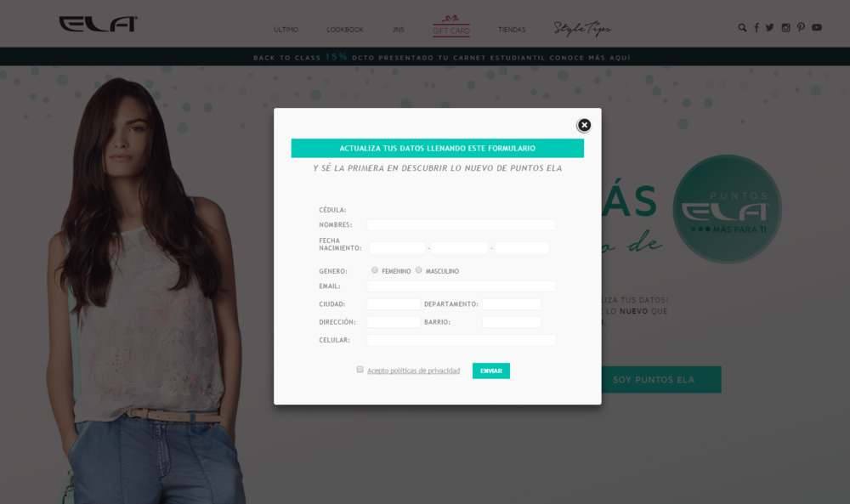This screenshot has height=504, width=850.
Task: Select the Femenino gender option
Action: [x=375, y=270]
